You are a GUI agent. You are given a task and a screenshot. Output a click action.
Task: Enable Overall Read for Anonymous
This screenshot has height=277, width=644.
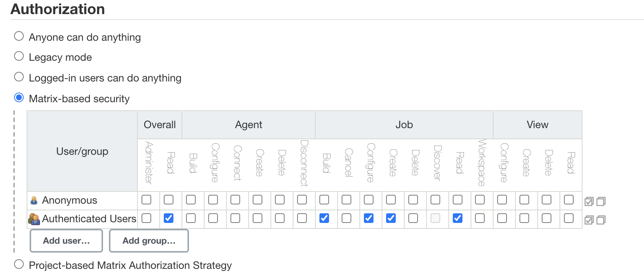coord(169,200)
